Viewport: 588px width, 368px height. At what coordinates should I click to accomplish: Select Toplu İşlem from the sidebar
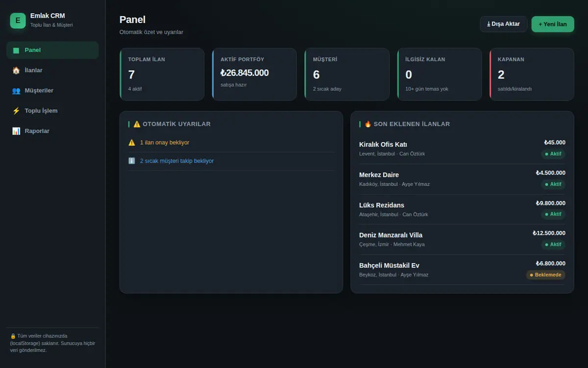tap(52, 111)
